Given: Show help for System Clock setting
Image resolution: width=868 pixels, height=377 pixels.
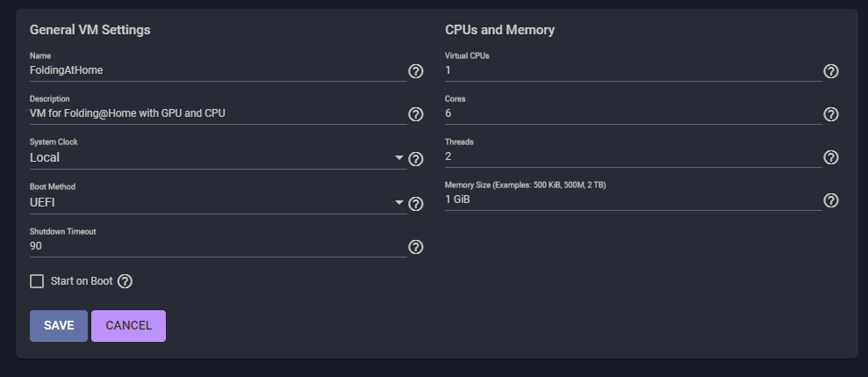Looking at the screenshot, I should 416,159.
